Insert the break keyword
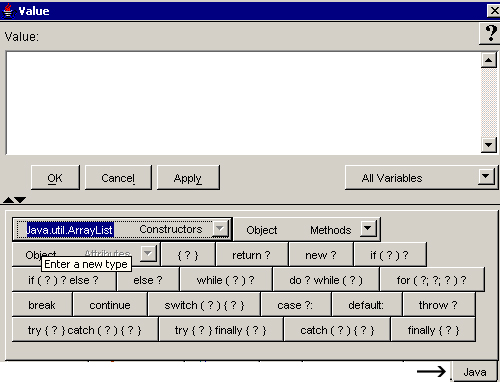Screen dimensions: 500x382 point(42,305)
